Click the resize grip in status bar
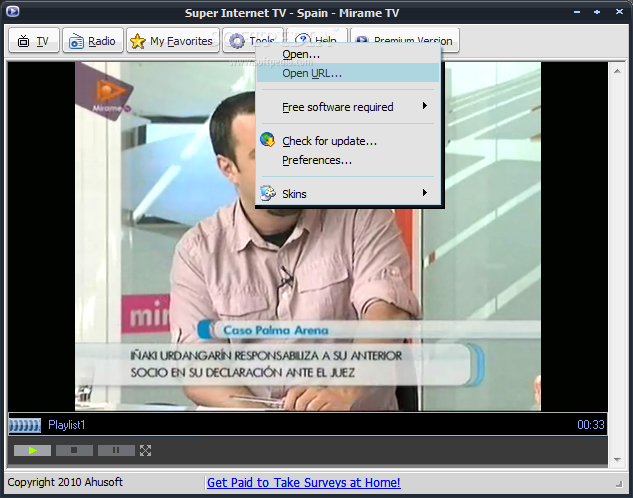This screenshot has width=633, height=498. click(619, 484)
